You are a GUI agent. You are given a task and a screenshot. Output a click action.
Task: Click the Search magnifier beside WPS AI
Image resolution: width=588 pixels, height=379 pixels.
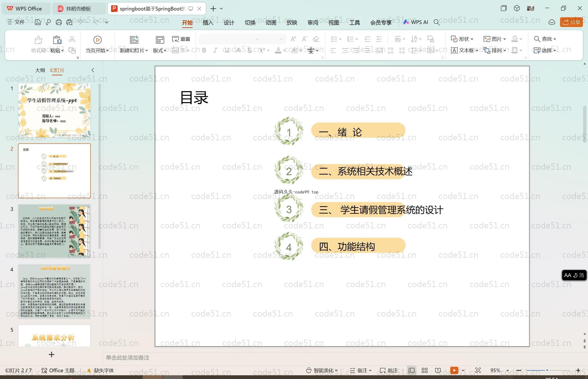point(437,22)
